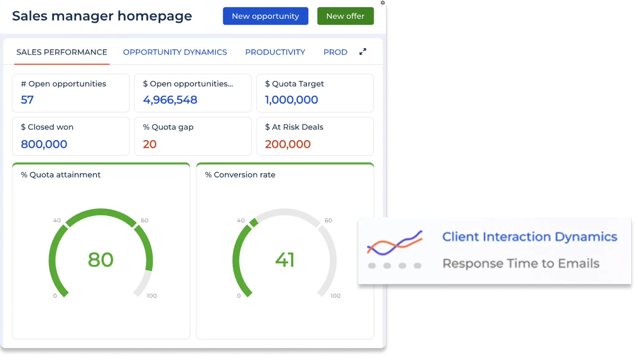Select the SALES PERFORMANCE tab
Image resolution: width=638 pixels, height=364 pixels.
(62, 52)
